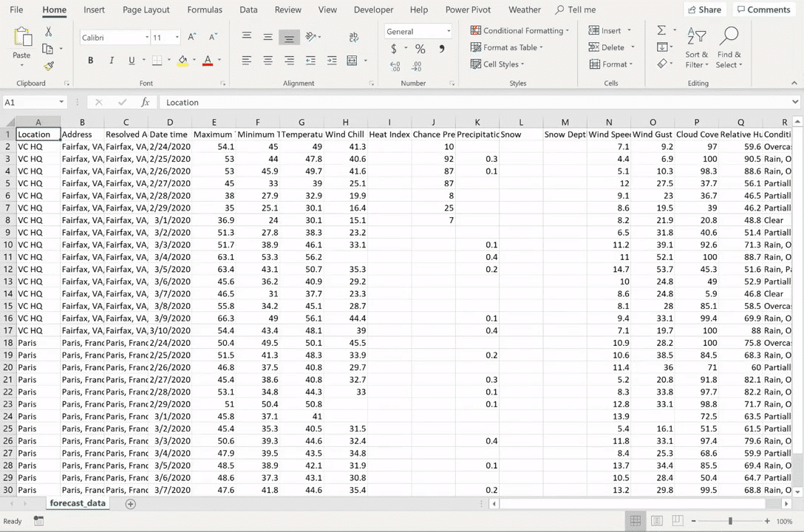Toggle Wrap Text on selected cells
Image resolution: width=804 pixels, height=532 pixels.
click(353, 36)
